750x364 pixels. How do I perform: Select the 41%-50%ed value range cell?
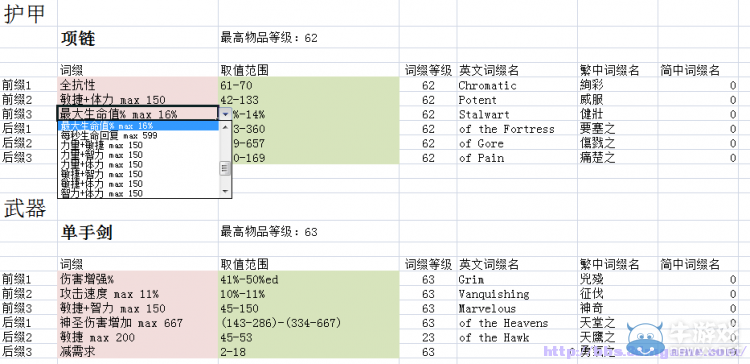coord(309,279)
